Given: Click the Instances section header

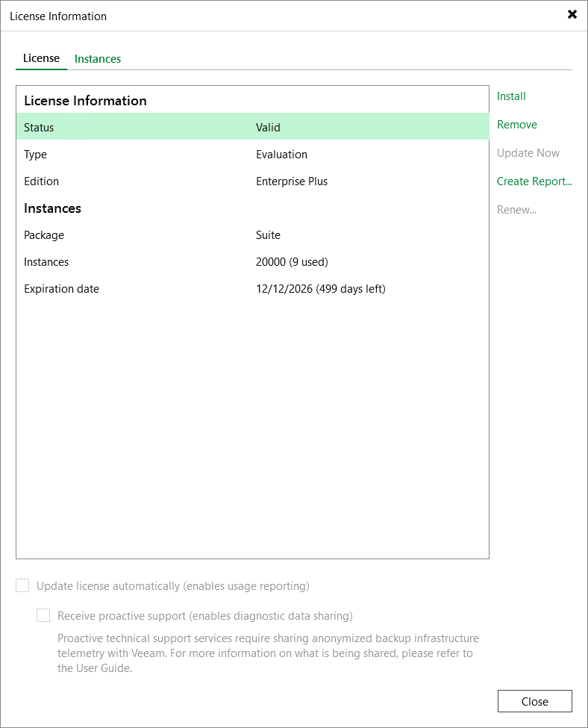Looking at the screenshot, I should tap(52, 208).
